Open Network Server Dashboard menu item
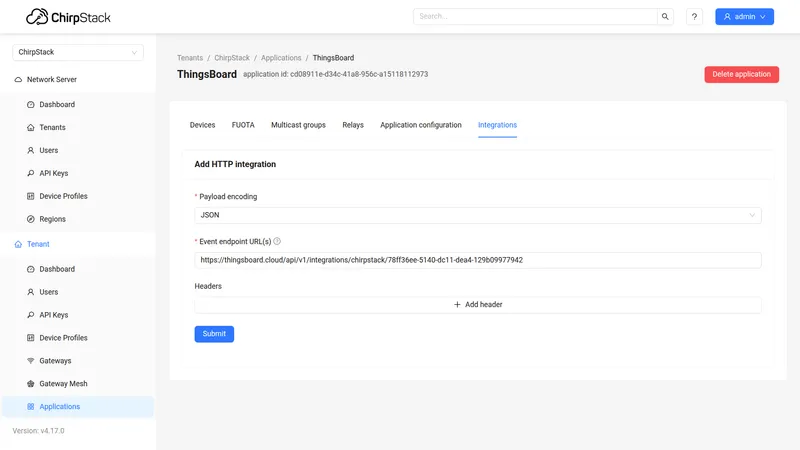Image resolution: width=800 pixels, height=450 pixels. click(x=78, y=105)
